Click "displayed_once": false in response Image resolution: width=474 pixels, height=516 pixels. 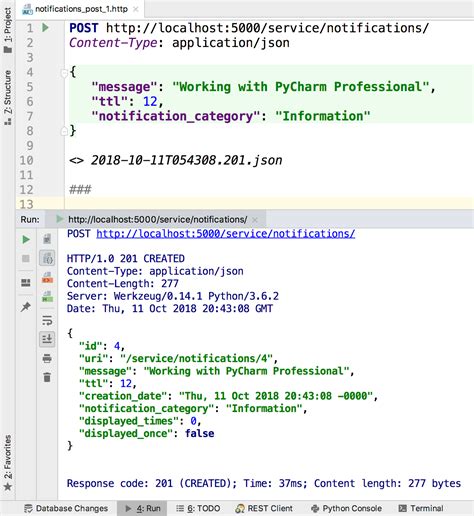point(147,434)
